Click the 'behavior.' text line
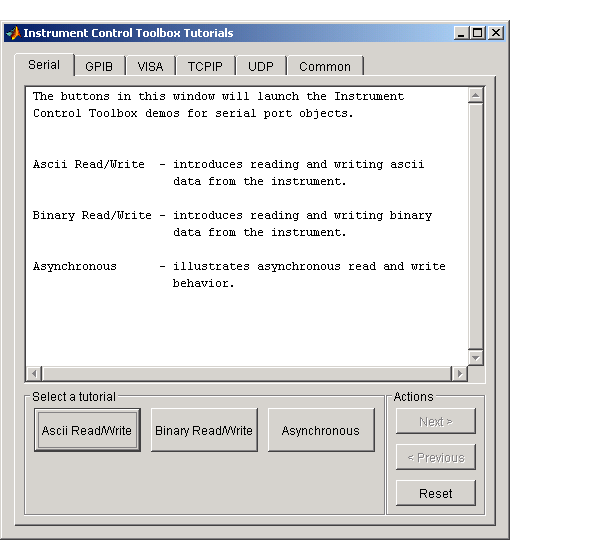 (204, 283)
